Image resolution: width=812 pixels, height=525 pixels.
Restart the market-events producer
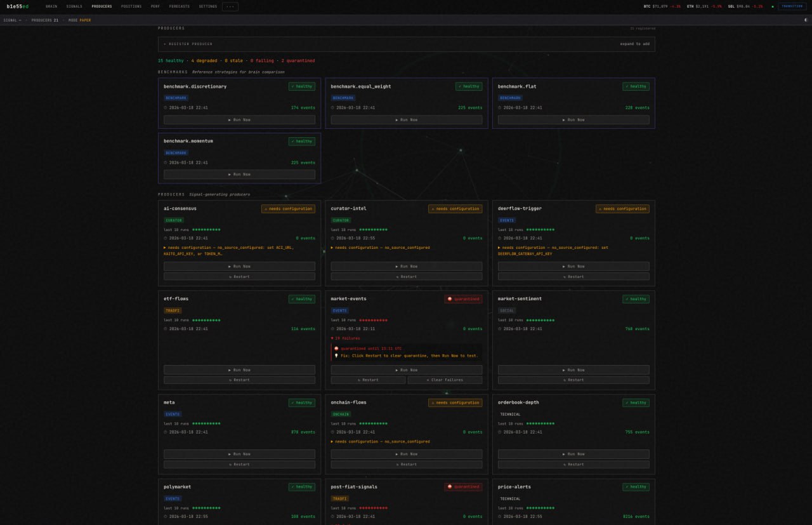click(x=368, y=380)
